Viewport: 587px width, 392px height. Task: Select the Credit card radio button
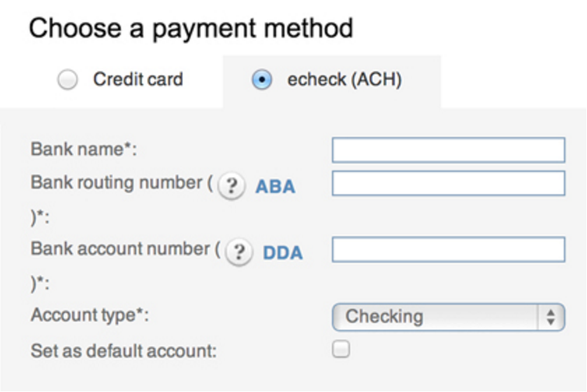tap(68, 80)
